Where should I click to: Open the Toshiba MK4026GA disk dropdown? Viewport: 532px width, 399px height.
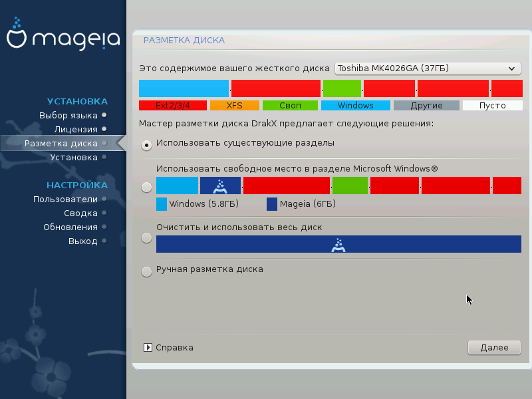[428, 68]
